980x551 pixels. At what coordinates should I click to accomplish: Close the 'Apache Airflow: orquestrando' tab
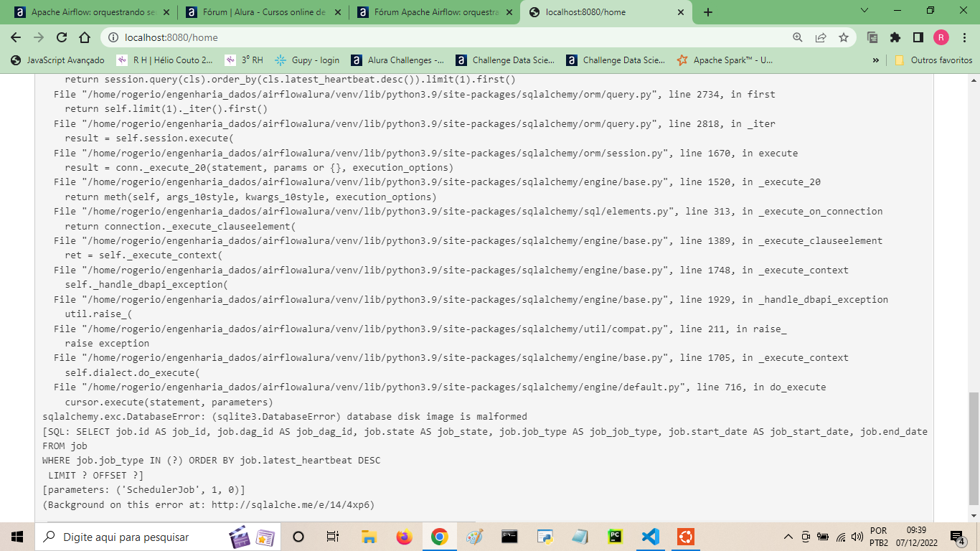(x=166, y=12)
